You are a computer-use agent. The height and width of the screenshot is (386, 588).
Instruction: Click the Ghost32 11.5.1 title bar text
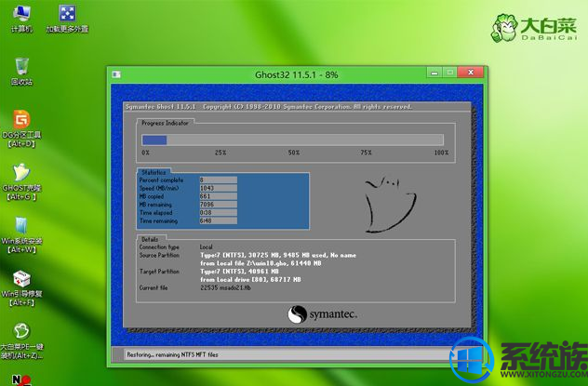[296, 75]
